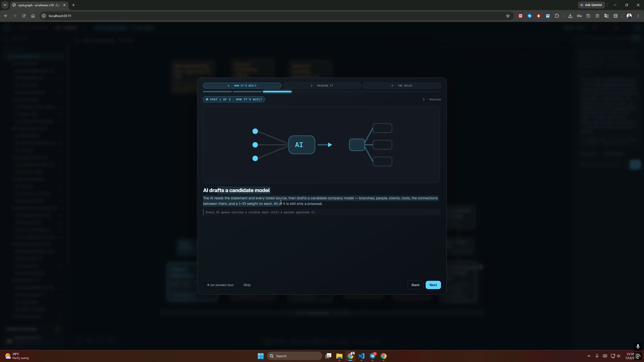This screenshot has width=644, height=362.
Task: Show hidden system tray icons
Action: (x=589, y=356)
